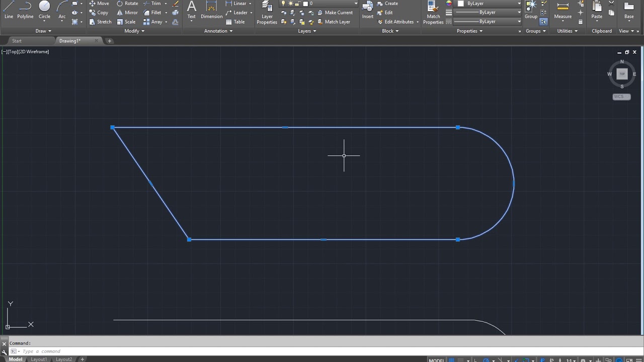
Task: Expand the Draw panel
Action: tap(43, 31)
